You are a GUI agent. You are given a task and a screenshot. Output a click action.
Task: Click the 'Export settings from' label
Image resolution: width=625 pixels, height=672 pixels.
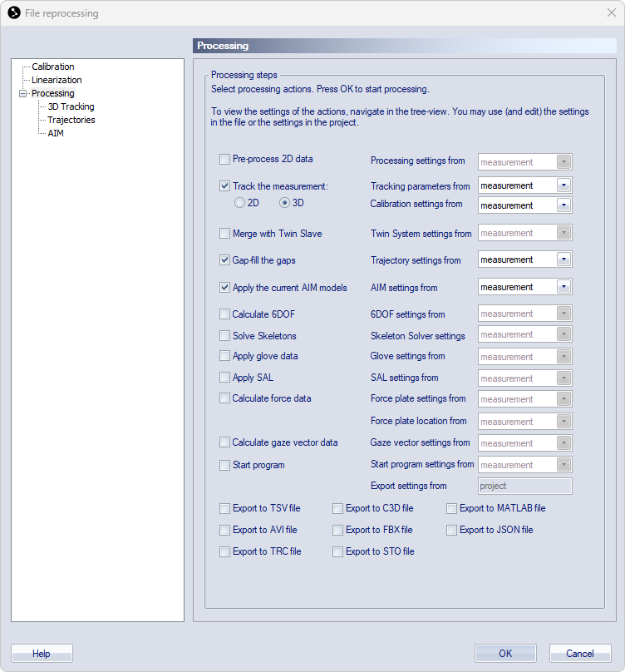tap(409, 486)
